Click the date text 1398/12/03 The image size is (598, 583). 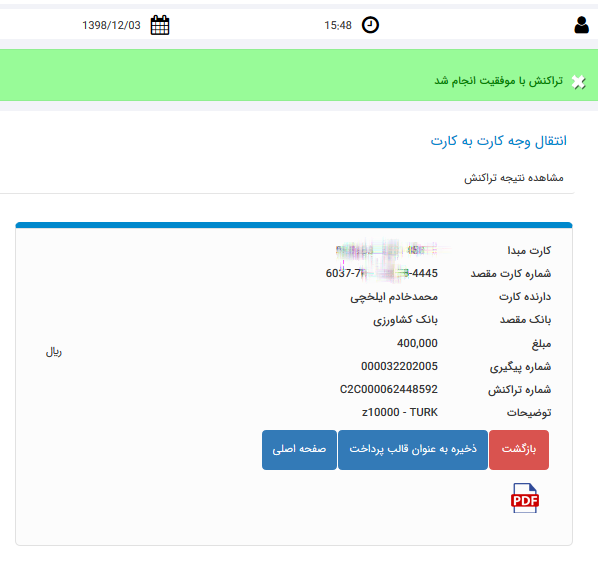point(111,25)
